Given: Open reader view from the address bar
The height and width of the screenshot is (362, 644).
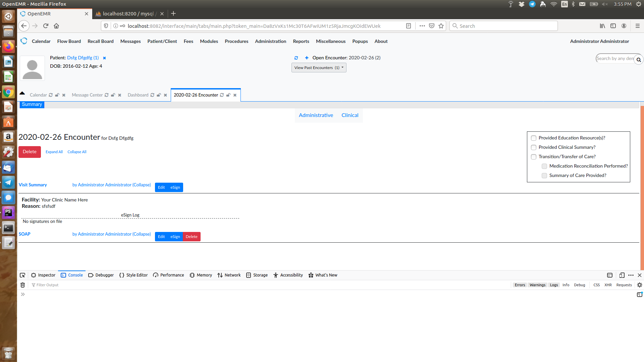Looking at the screenshot, I should (409, 26).
